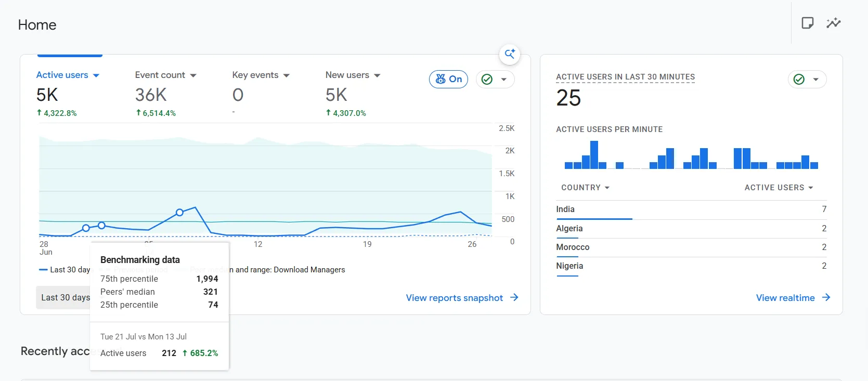Open the check-circle dropdown beside the Benchmarking button
This screenshot has height=381, width=868.
pos(495,79)
